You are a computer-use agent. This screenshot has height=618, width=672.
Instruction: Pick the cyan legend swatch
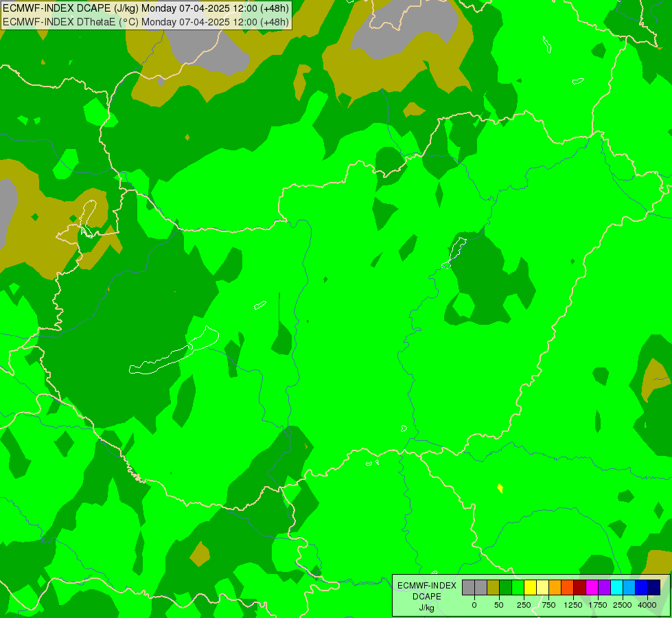(616, 588)
